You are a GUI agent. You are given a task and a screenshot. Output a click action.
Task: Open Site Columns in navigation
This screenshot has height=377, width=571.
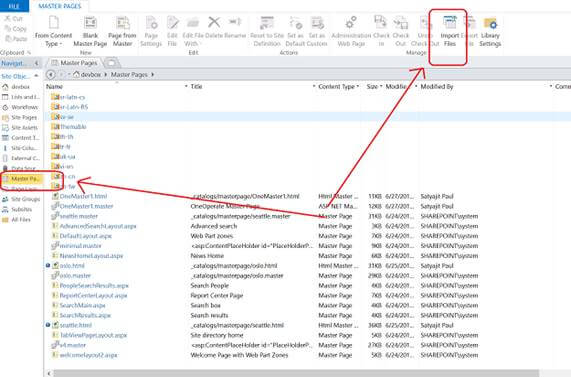pos(20,148)
